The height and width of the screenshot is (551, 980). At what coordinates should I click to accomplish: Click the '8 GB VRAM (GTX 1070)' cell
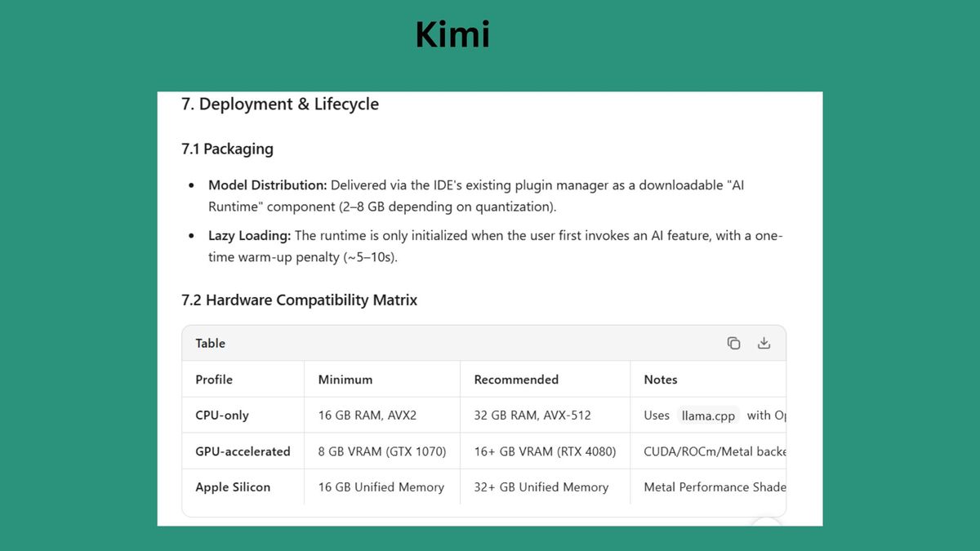pyautogui.click(x=382, y=451)
